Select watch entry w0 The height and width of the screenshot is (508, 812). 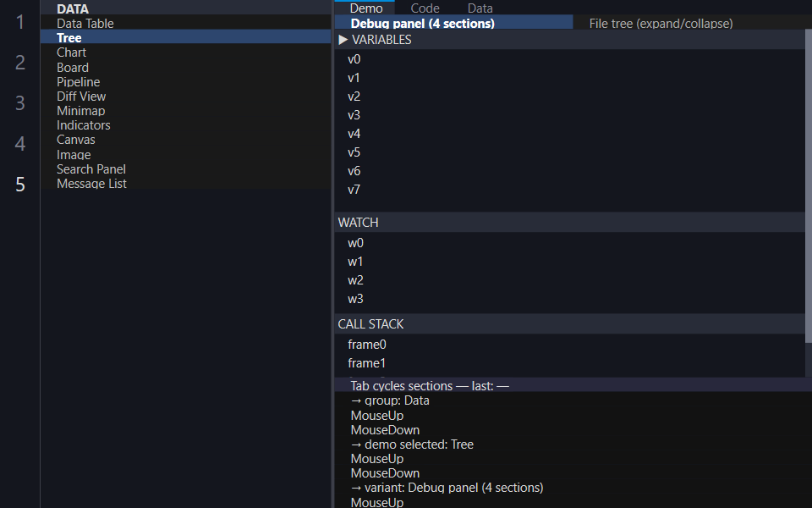(569, 243)
